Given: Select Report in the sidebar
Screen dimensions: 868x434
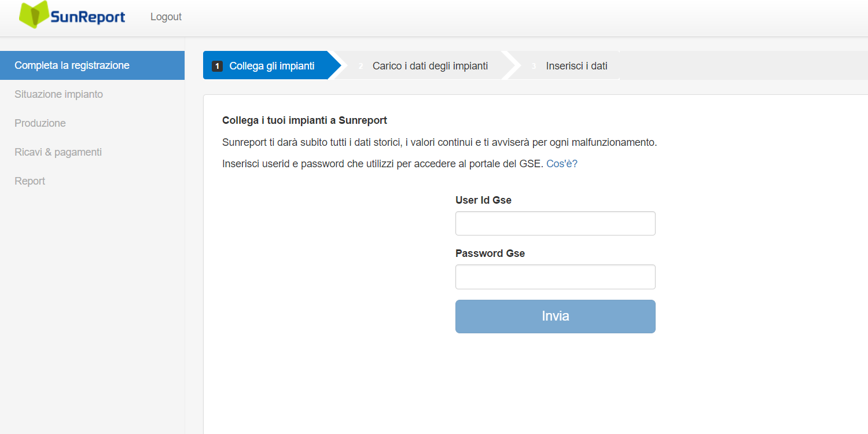Looking at the screenshot, I should click(x=92, y=181).
